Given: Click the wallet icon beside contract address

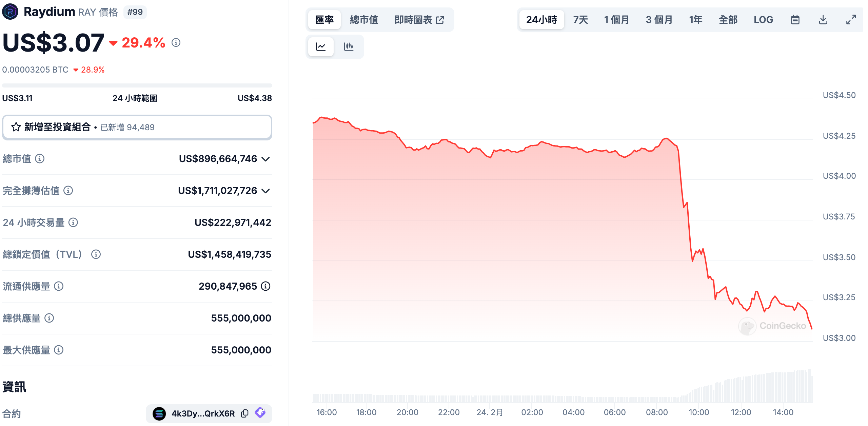Looking at the screenshot, I should coord(260,413).
